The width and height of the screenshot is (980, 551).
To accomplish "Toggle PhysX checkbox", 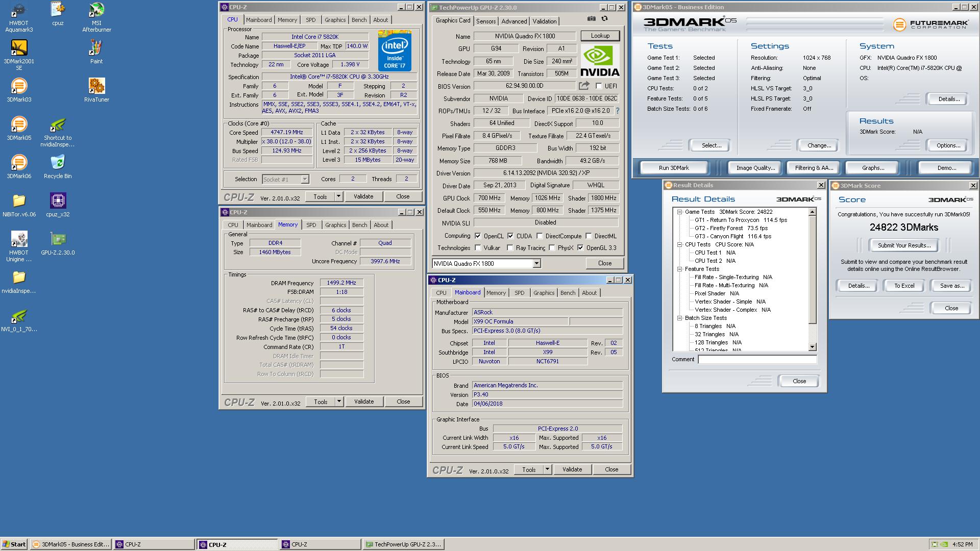I will click(x=552, y=248).
